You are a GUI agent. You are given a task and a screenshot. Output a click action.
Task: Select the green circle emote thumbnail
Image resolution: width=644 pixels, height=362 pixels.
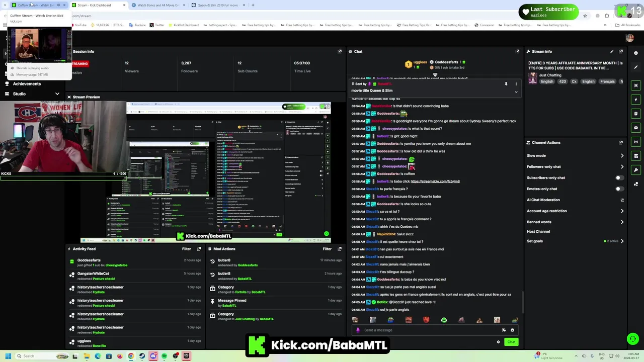pyautogui.click(x=444, y=320)
